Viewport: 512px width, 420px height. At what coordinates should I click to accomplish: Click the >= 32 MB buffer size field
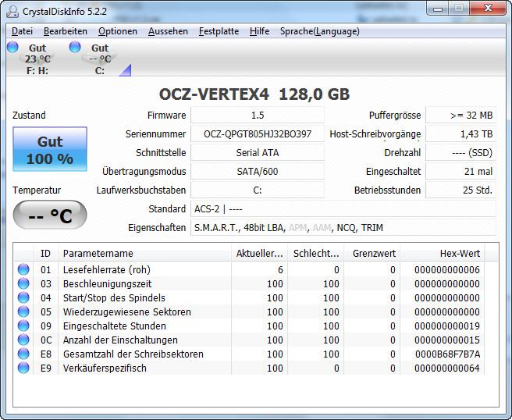click(460, 116)
